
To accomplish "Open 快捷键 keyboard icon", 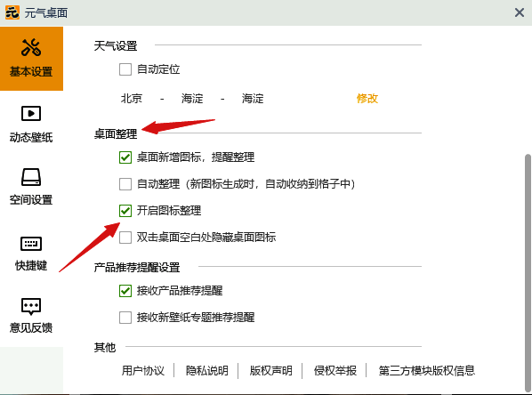I will point(31,243).
